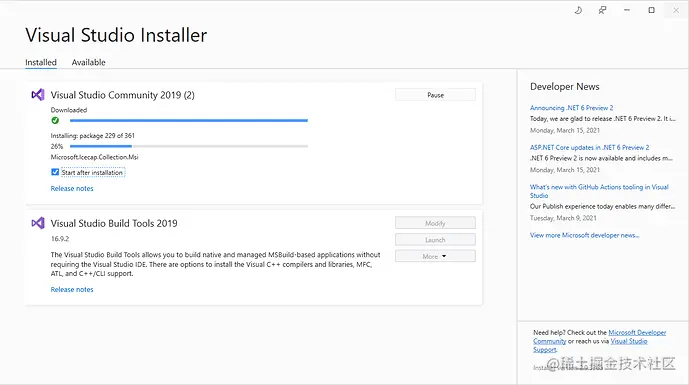This screenshot has height=385, width=689.
Task: Open the More dropdown for Build Tools
Action: [435, 256]
